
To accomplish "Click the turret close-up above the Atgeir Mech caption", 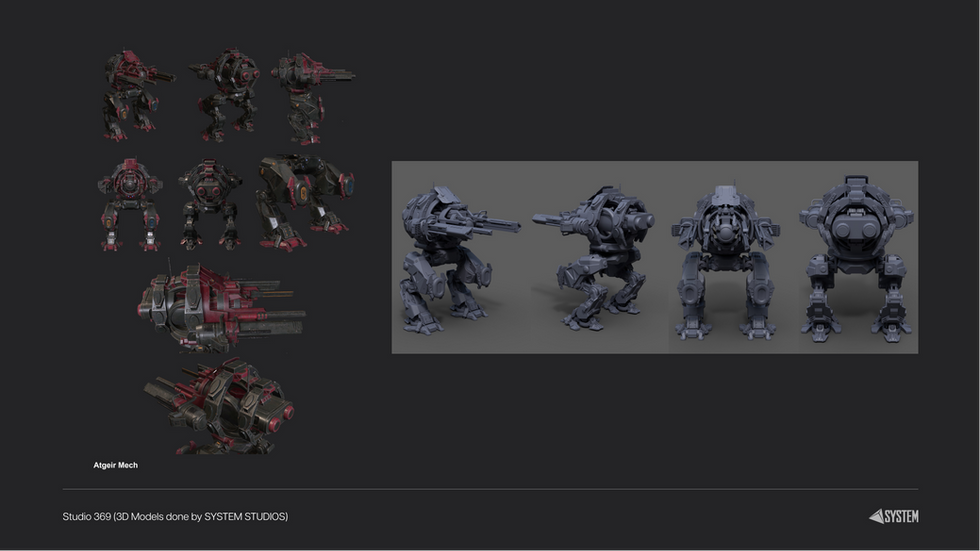I will pyautogui.click(x=219, y=406).
